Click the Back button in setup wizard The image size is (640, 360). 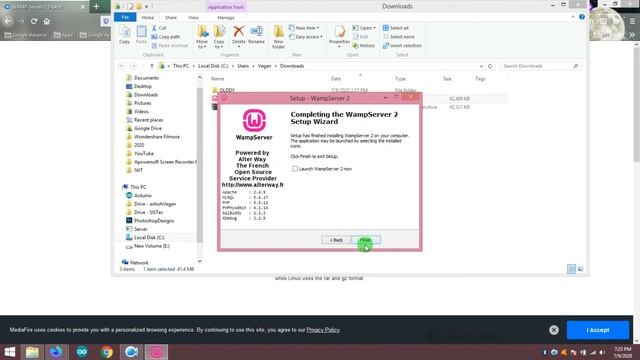coord(336,240)
